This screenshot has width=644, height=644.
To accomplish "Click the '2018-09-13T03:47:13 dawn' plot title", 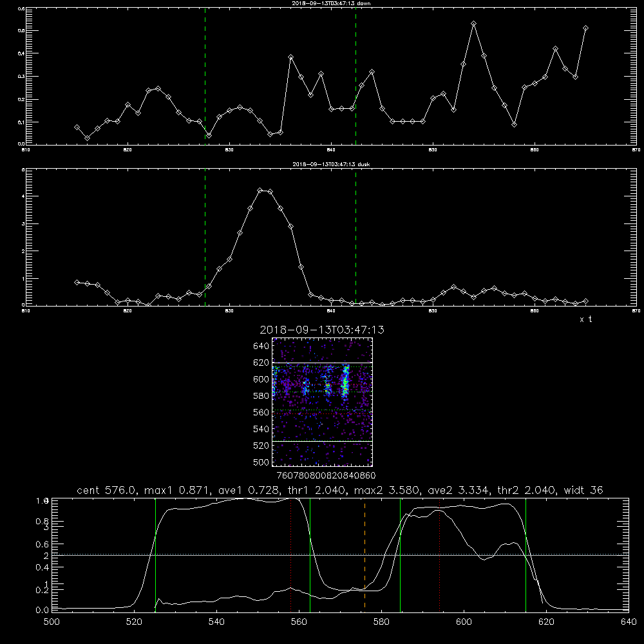I will tap(331, 3).
